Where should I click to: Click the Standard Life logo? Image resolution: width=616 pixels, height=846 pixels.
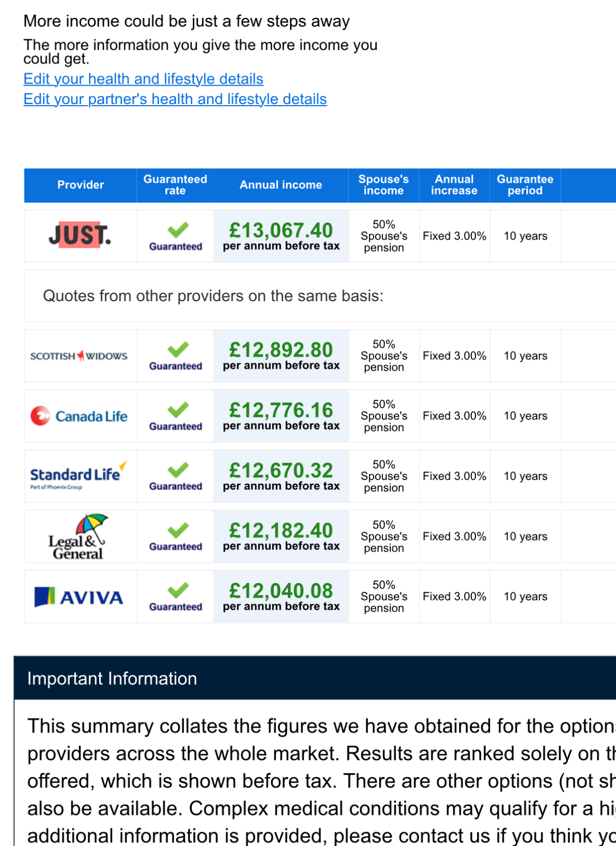pos(78,475)
